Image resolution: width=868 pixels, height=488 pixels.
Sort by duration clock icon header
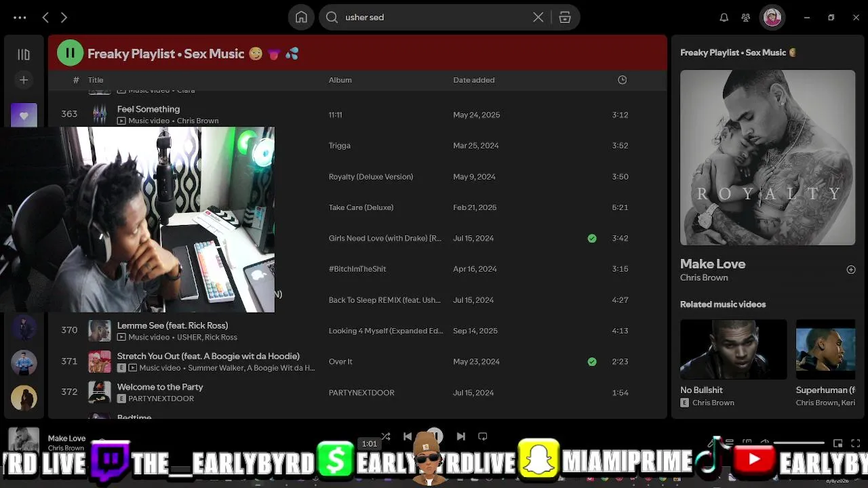[x=622, y=80]
